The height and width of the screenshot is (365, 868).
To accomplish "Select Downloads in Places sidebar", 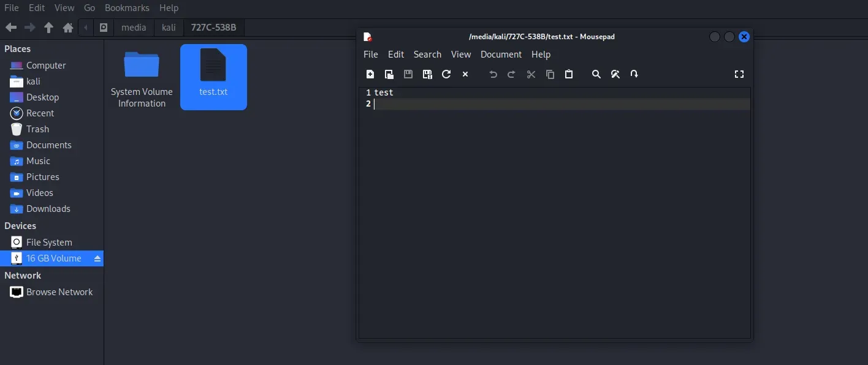I will [48, 209].
